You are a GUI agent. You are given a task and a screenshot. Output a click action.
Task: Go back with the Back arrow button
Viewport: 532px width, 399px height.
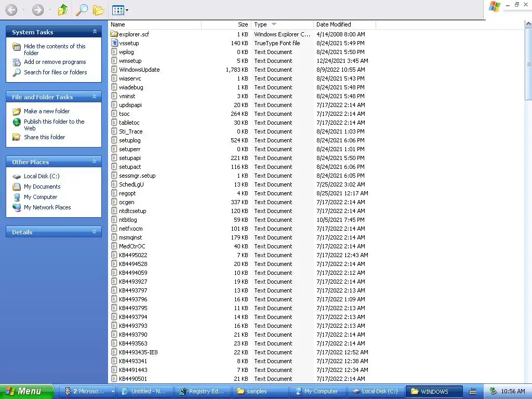click(x=11, y=10)
